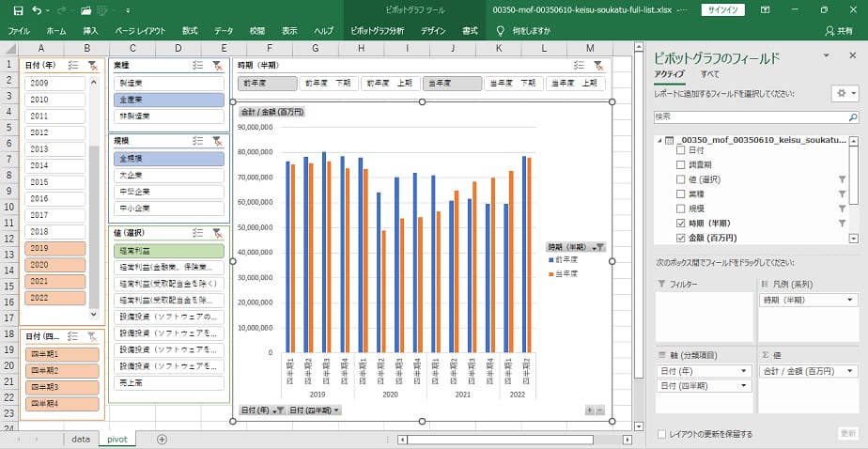Switch to the data sheet tab
868x449 pixels.
coord(81,439)
